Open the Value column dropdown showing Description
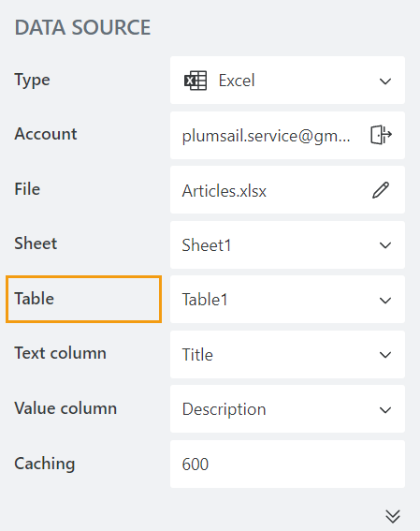Screen dimensions: 420x531 [x=287, y=409]
